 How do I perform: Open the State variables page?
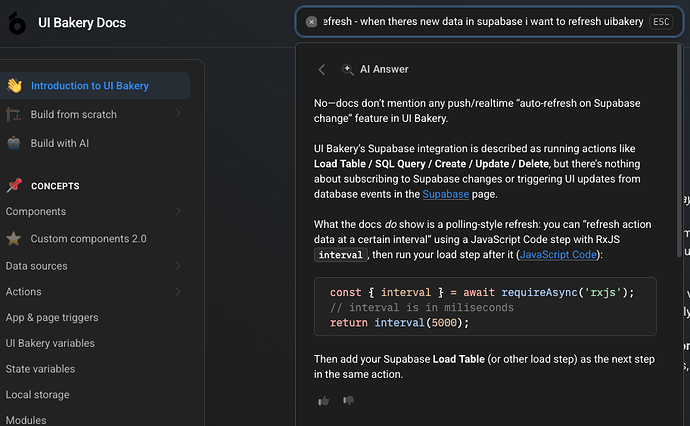click(x=41, y=369)
